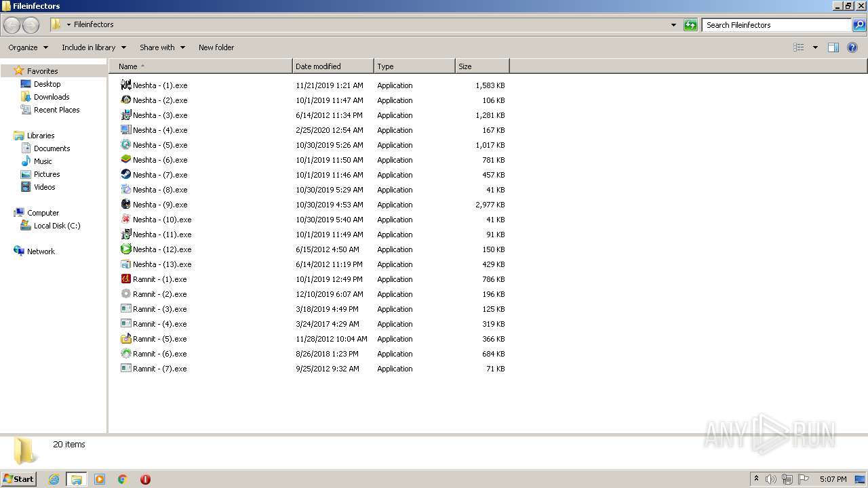868x488 pixels.
Task: Select file name Neshta - (11).exe
Action: pyautogui.click(x=162, y=235)
